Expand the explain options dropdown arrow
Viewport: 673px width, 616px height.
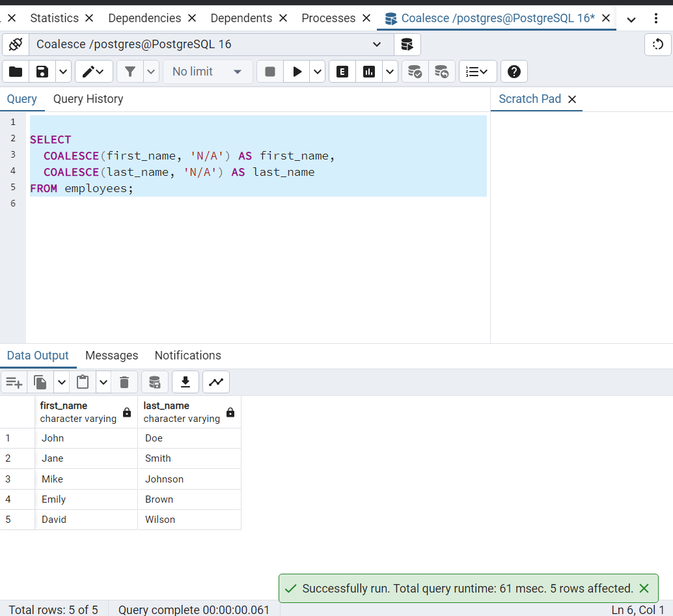pos(390,71)
